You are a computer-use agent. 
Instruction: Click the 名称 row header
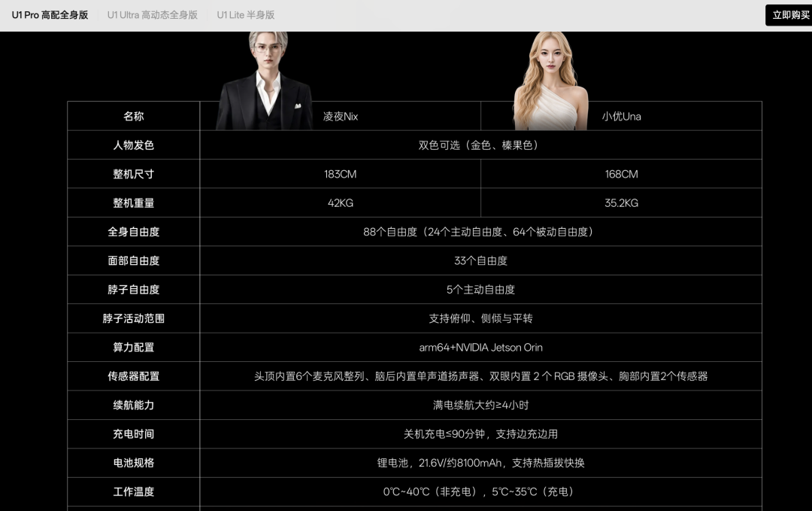coord(134,116)
